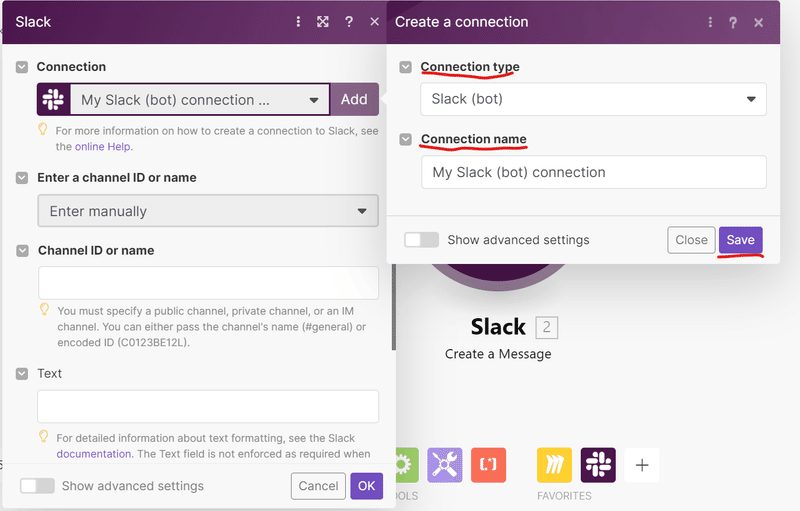
Task: Click the Slack logo in the connection field
Action: coord(53,99)
